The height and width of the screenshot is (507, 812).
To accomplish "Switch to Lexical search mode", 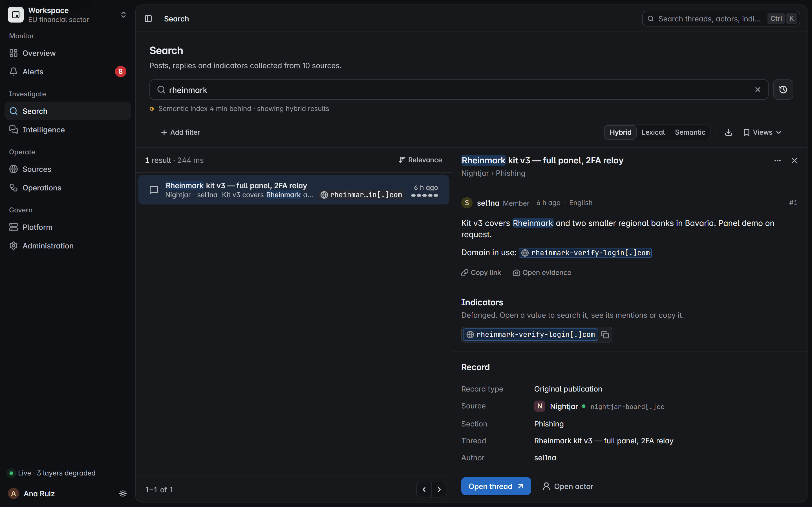I will pos(653,132).
